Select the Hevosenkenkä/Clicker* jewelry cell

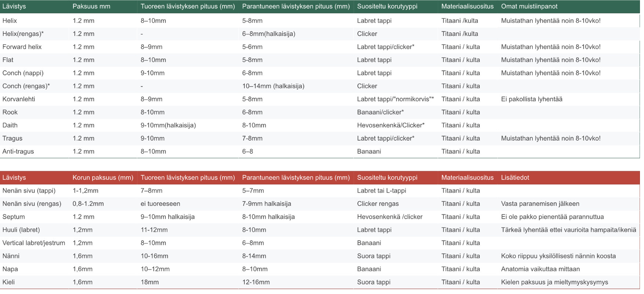[x=390, y=125]
